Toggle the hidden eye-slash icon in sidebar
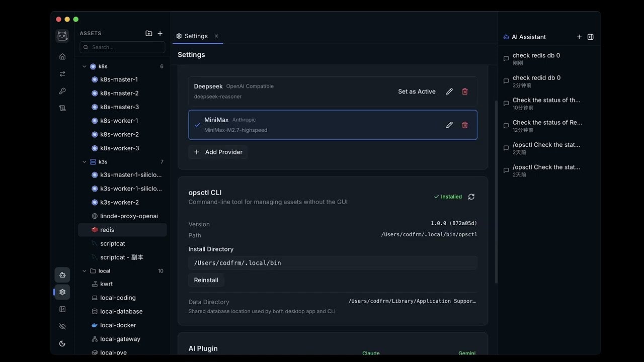This screenshot has height=362, width=644. 62,326
